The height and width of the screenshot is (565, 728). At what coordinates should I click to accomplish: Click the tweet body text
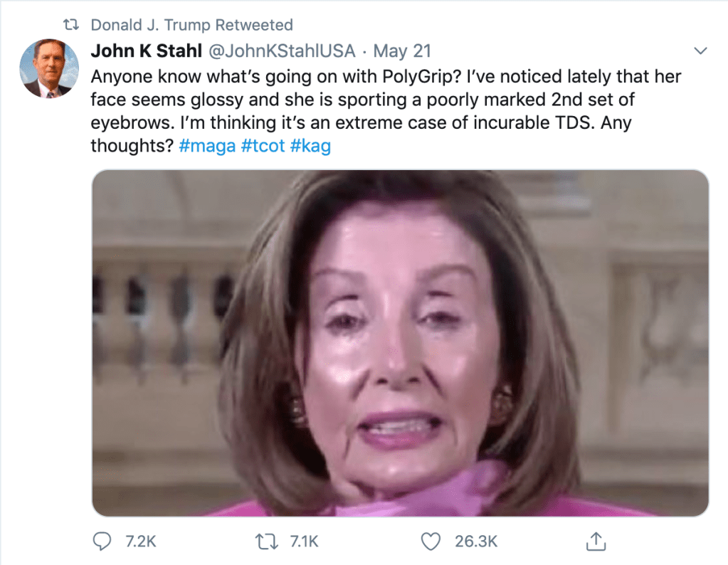384,100
